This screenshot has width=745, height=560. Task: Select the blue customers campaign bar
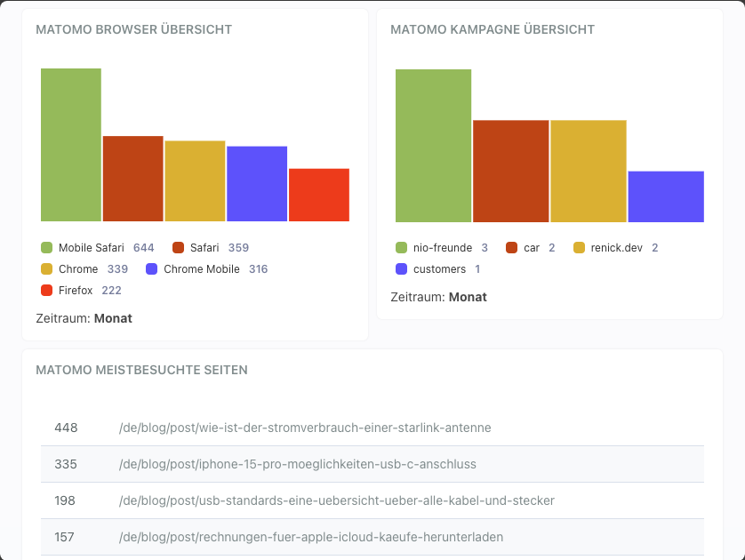(666, 196)
